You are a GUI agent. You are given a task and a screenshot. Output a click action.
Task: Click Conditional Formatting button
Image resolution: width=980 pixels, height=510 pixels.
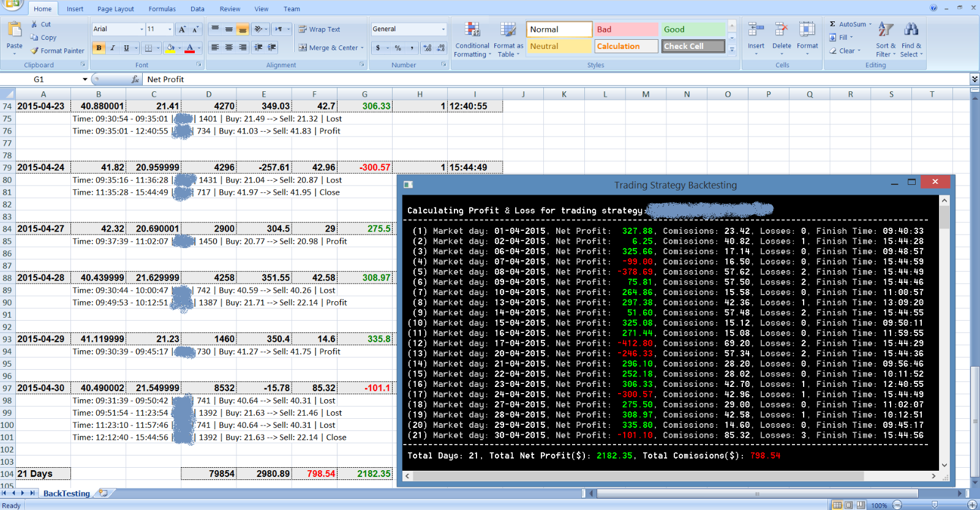472,40
